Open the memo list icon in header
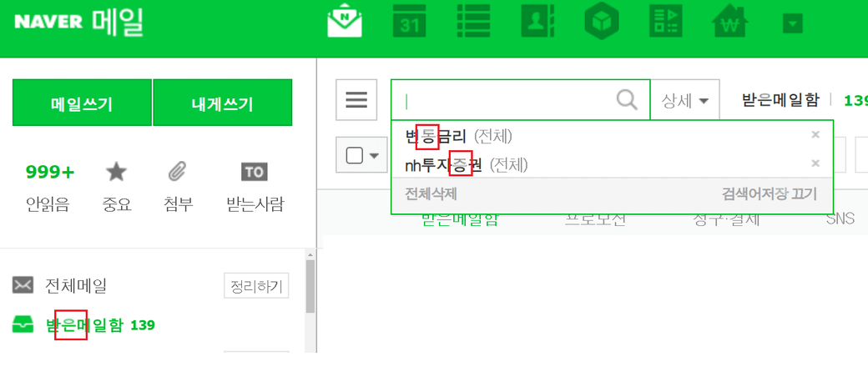This screenshot has width=868, height=367. 473,23
